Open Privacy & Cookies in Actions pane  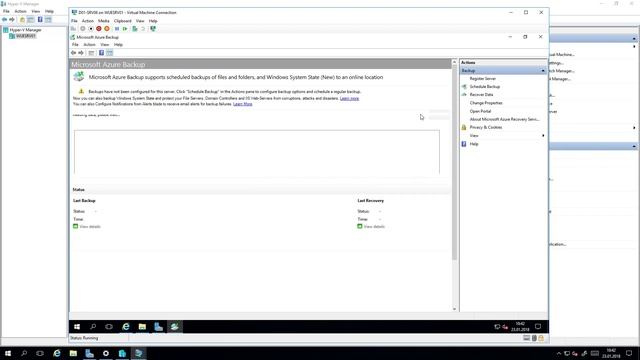[486, 127]
